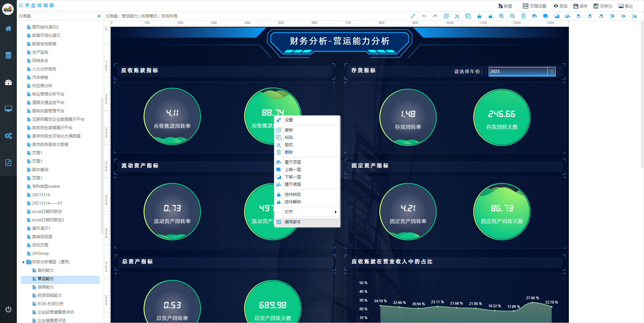Viewport: 644px width, 323px height.
Task: Open the PDF report icon in the sidebar
Action: [x=8, y=162]
